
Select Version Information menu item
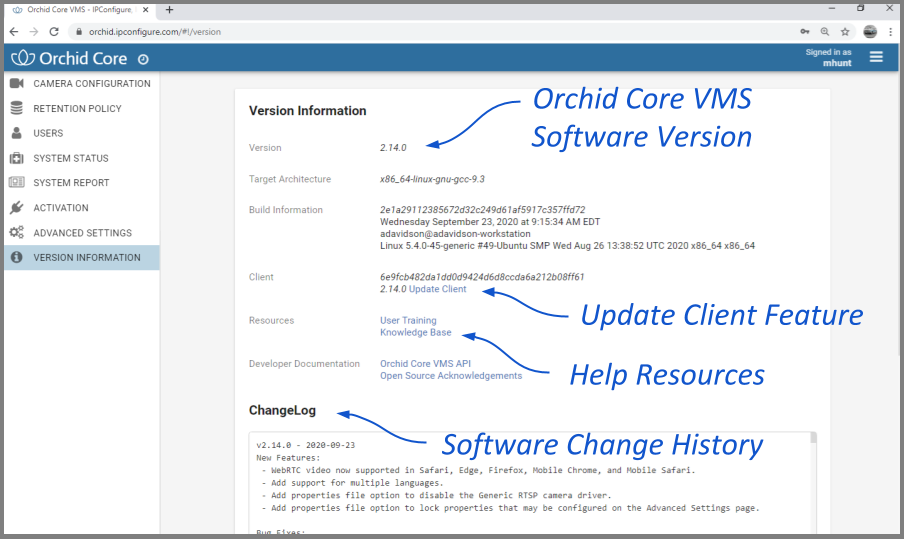pos(82,258)
